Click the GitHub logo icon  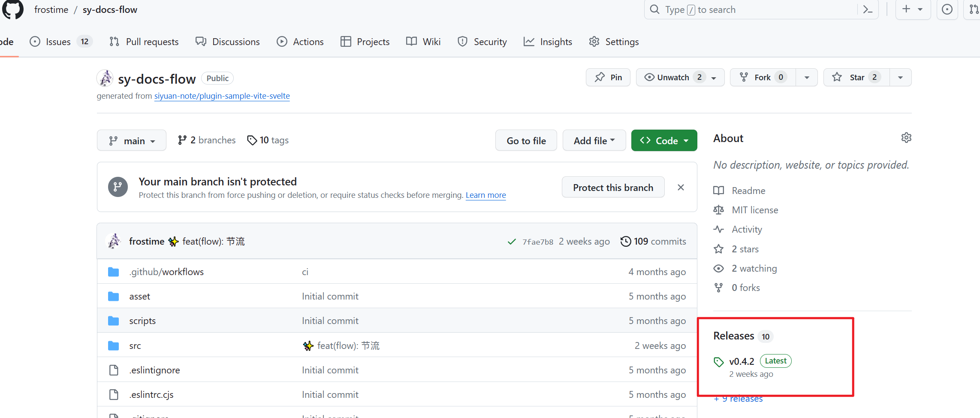point(13,9)
